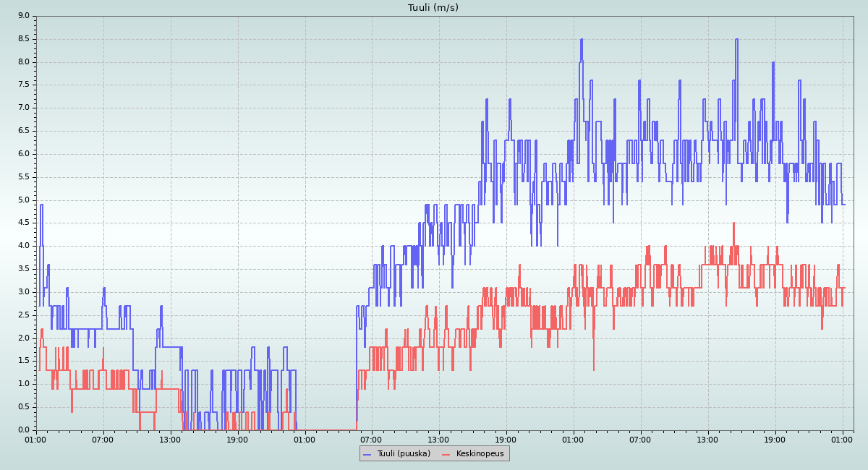
Task: Click the 7.5 y-axis label
Action: pyautogui.click(x=23, y=85)
